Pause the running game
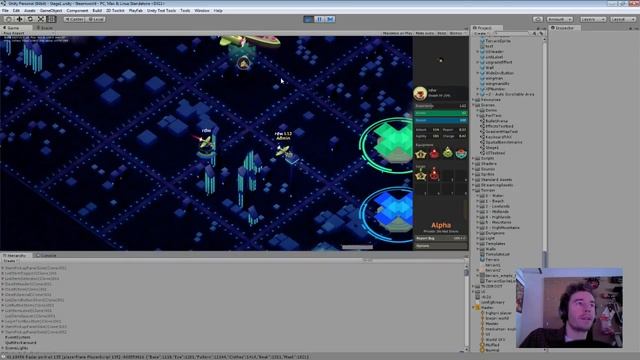The width and height of the screenshot is (640, 360). [320, 19]
